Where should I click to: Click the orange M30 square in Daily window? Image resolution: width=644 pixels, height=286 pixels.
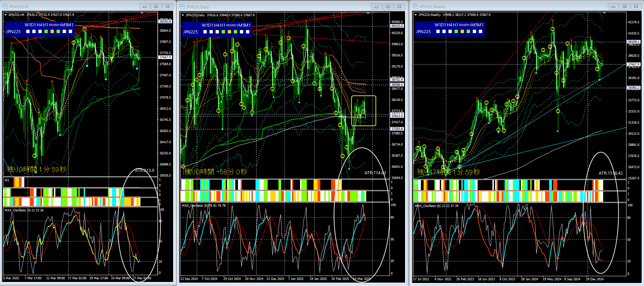point(230,32)
